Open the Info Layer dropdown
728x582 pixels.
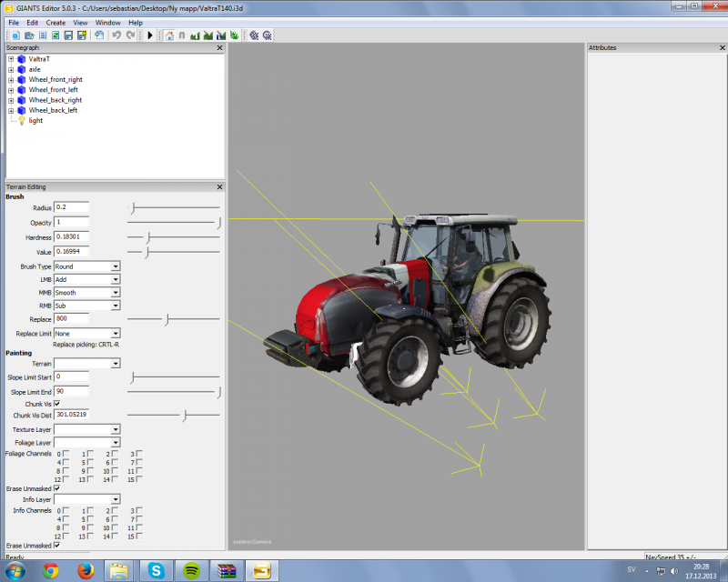point(116,500)
